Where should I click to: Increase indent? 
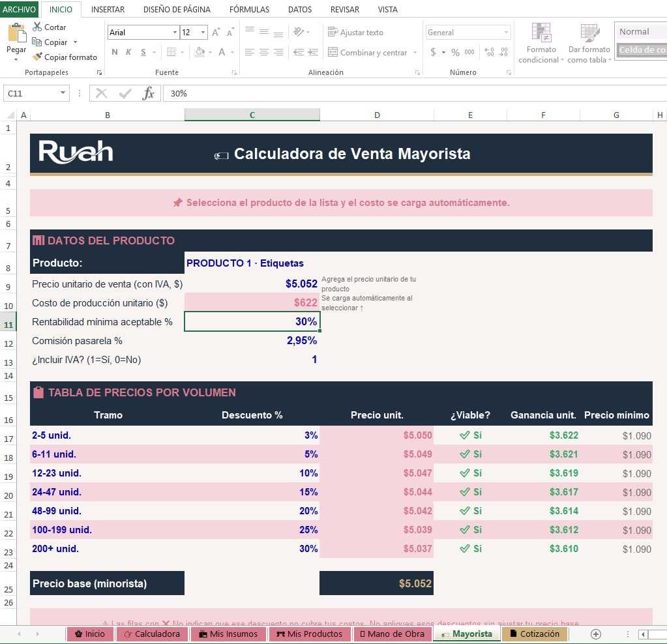click(x=313, y=52)
